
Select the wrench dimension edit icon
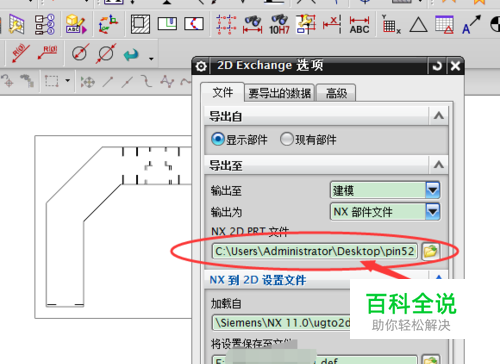pyautogui.click(x=306, y=24)
